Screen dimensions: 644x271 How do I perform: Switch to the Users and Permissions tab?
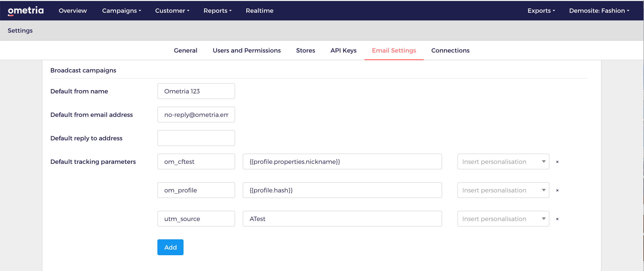coord(247,51)
